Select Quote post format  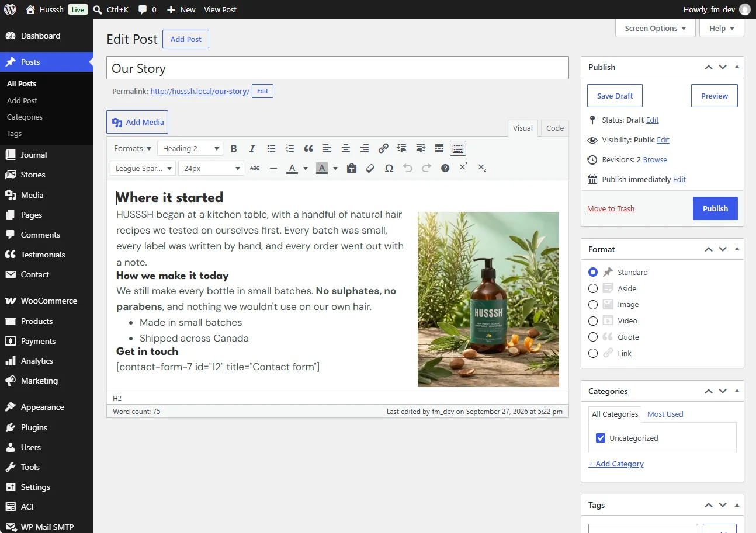[x=593, y=337]
